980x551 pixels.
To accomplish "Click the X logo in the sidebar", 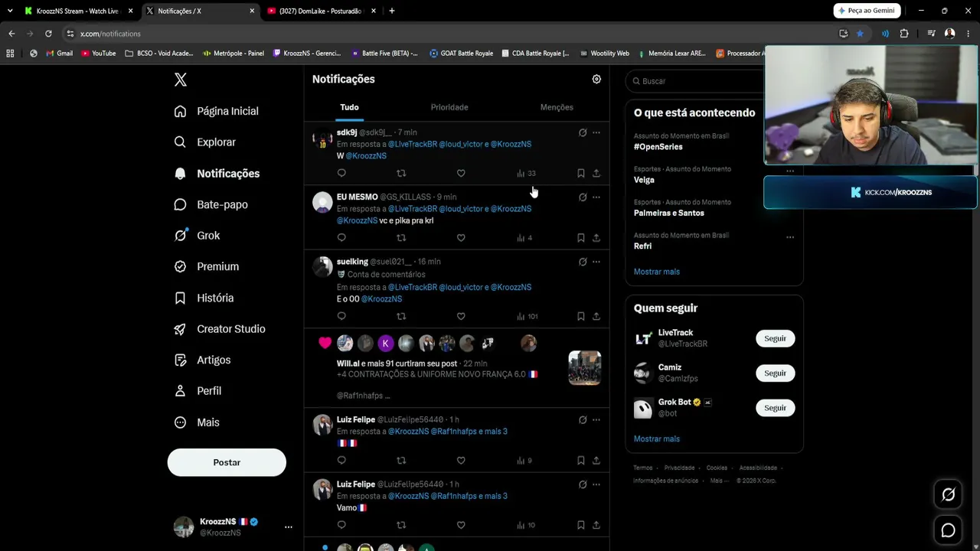I will (x=181, y=80).
